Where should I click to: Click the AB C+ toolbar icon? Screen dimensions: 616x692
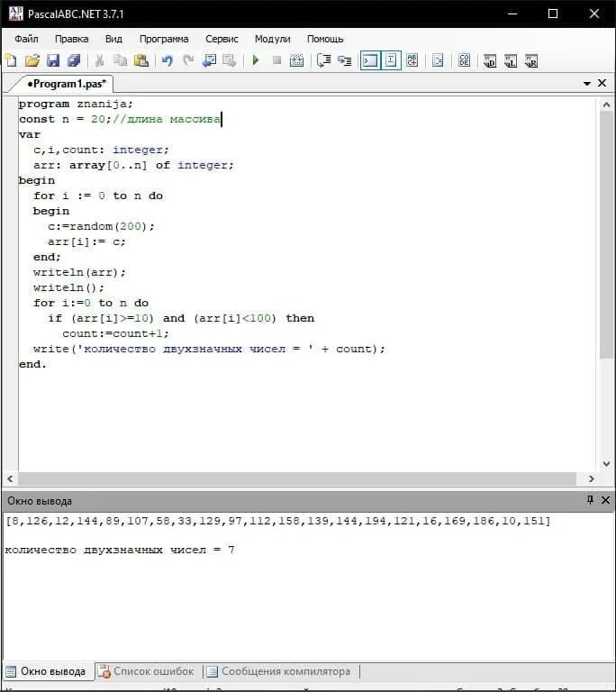point(412,60)
